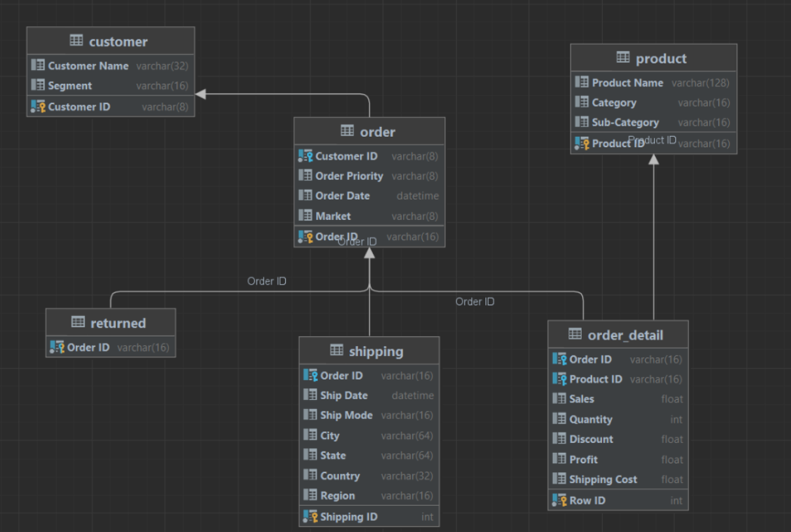Click the Order ID relationship label near returned

(267, 281)
